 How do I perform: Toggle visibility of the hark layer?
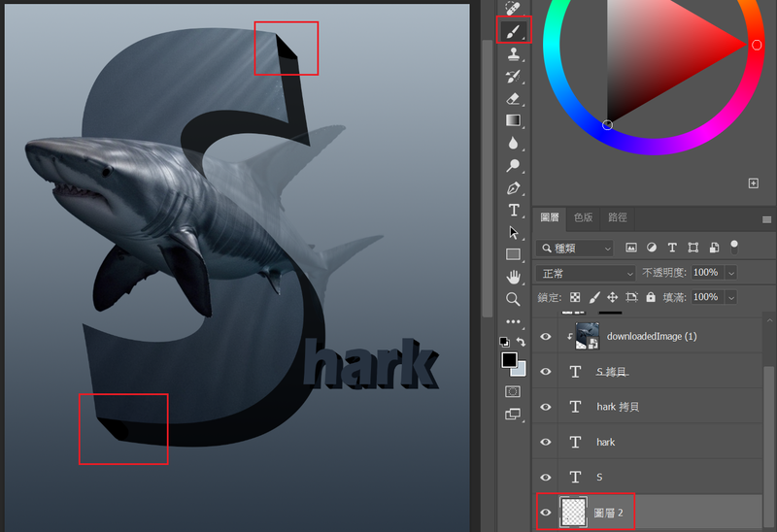coord(546,442)
